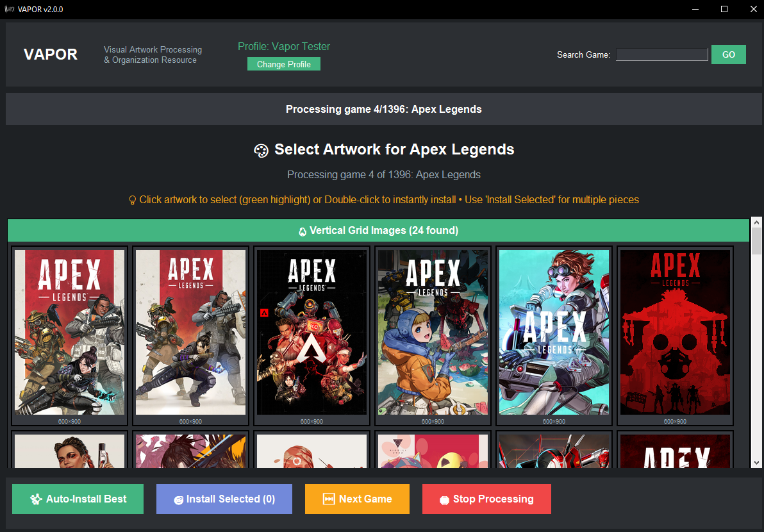Image resolution: width=764 pixels, height=532 pixels.
Task: Click the lightbulb tip icon
Action: tap(132, 200)
